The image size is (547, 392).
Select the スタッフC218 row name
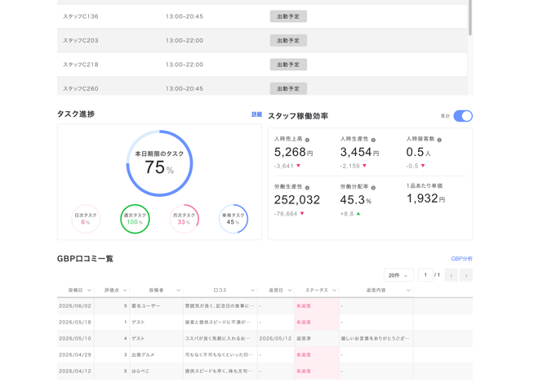coord(81,65)
